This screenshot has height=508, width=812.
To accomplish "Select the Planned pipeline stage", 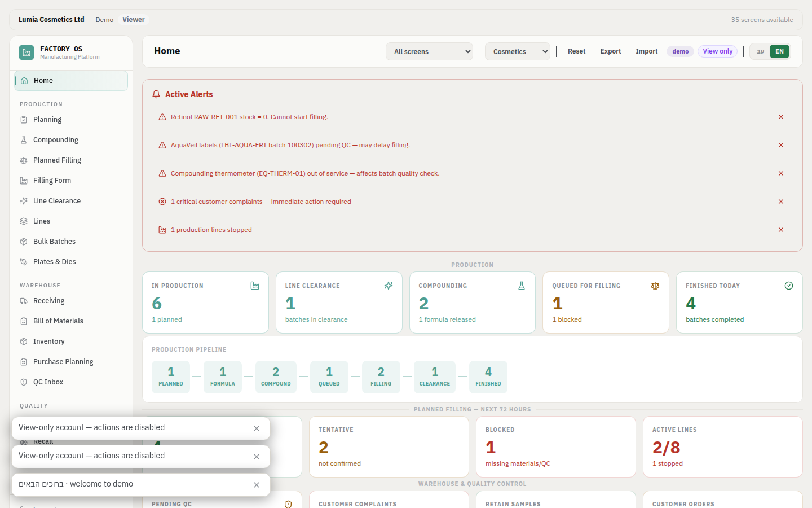I will (x=171, y=377).
